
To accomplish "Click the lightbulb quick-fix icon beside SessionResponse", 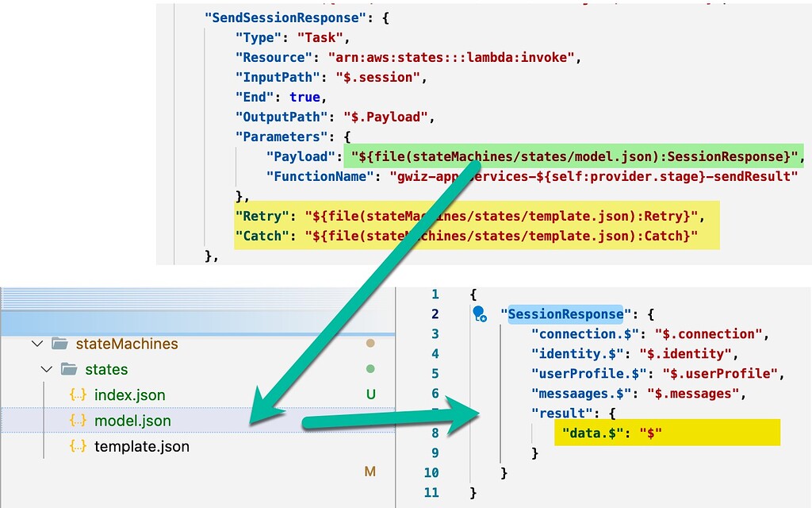I will tap(479, 313).
